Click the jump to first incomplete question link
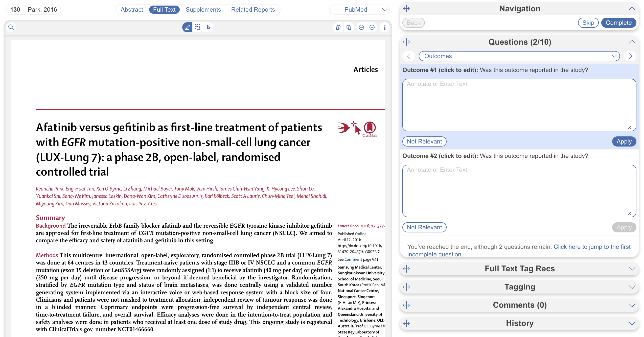This screenshot has width=644, height=337. [592, 247]
